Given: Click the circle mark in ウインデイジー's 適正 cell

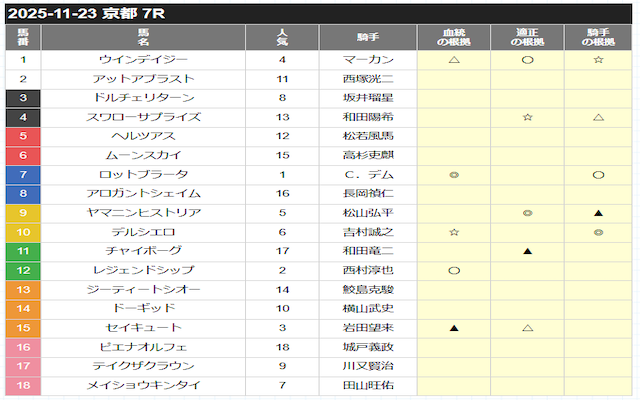Looking at the screenshot, I should [x=527, y=60].
